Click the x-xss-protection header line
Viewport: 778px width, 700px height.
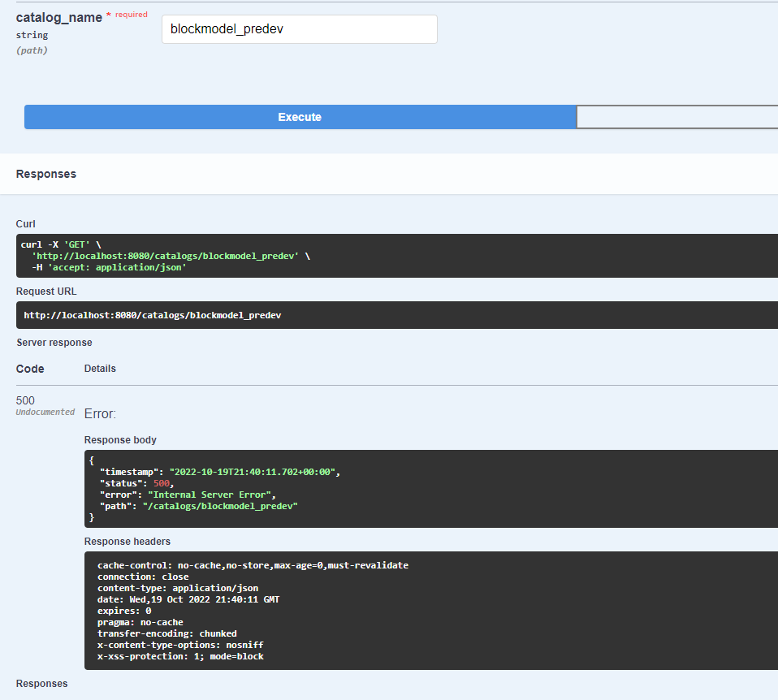(180, 656)
